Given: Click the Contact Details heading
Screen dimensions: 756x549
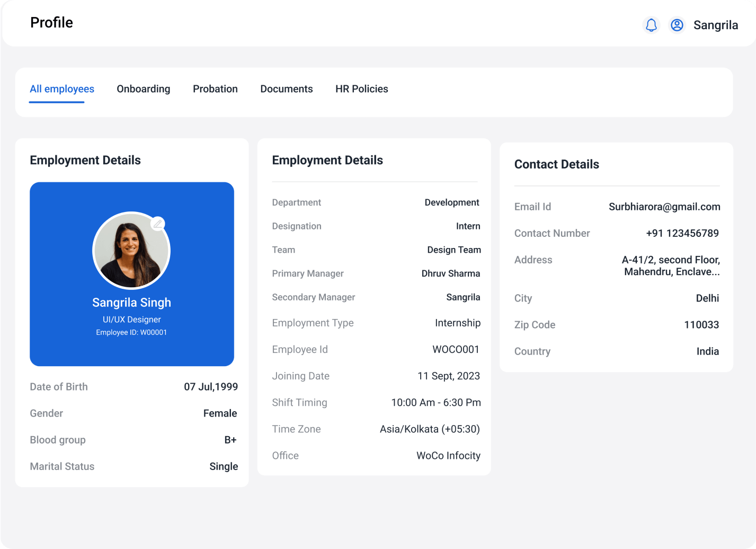Looking at the screenshot, I should (556, 164).
